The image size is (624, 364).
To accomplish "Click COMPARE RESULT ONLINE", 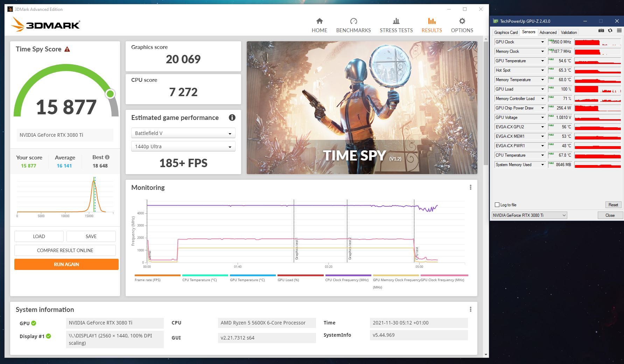I will [x=65, y=250].
